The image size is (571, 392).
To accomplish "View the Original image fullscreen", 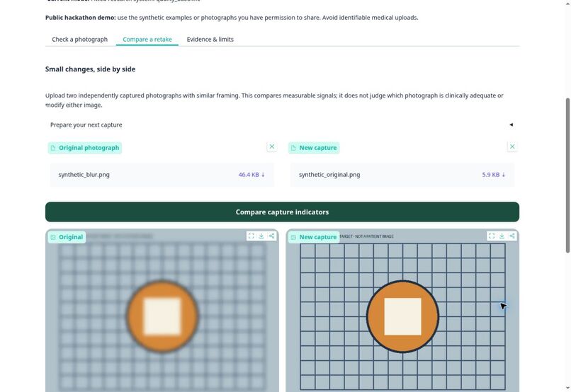I will click(x=251, y=236).
